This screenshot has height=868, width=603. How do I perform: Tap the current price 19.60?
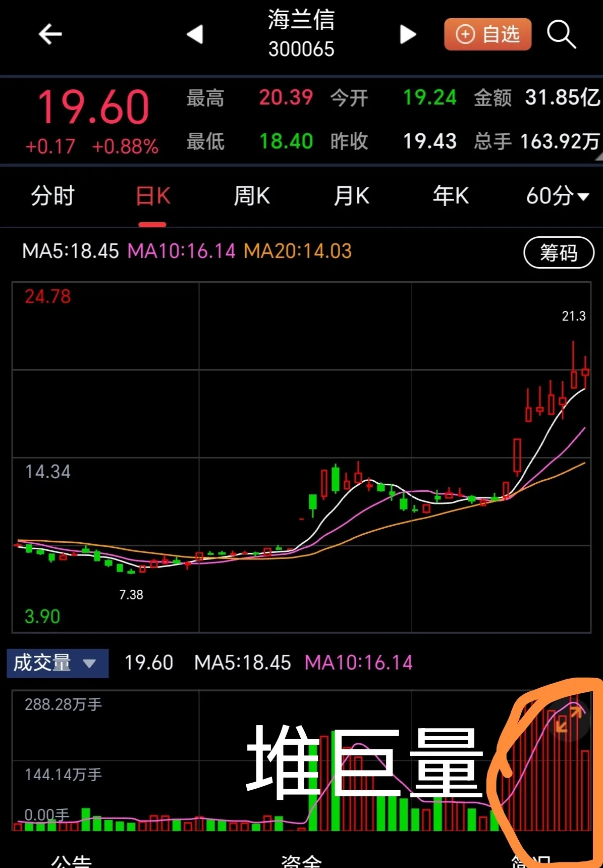point(93,107)
